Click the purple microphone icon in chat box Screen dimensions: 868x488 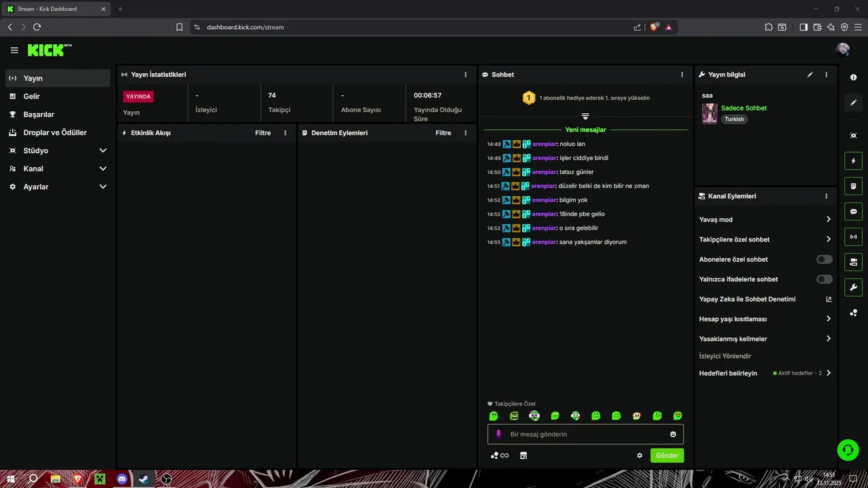498,434
